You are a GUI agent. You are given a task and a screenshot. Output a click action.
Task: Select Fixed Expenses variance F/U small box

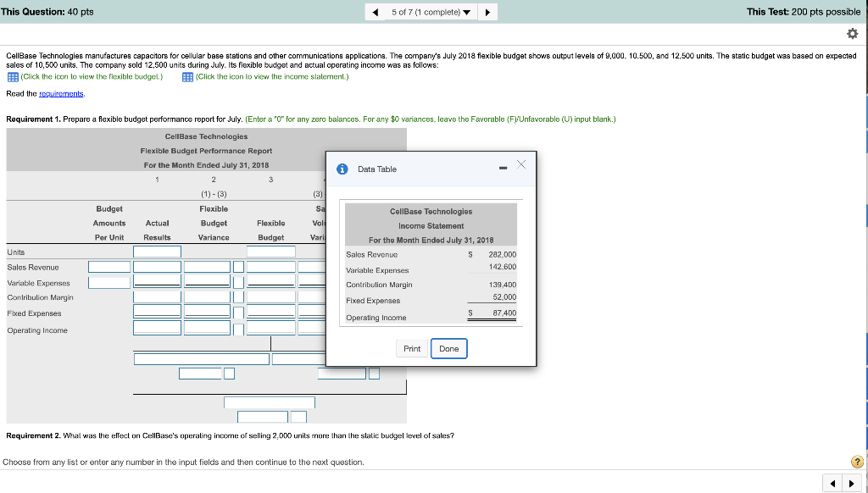238,313
